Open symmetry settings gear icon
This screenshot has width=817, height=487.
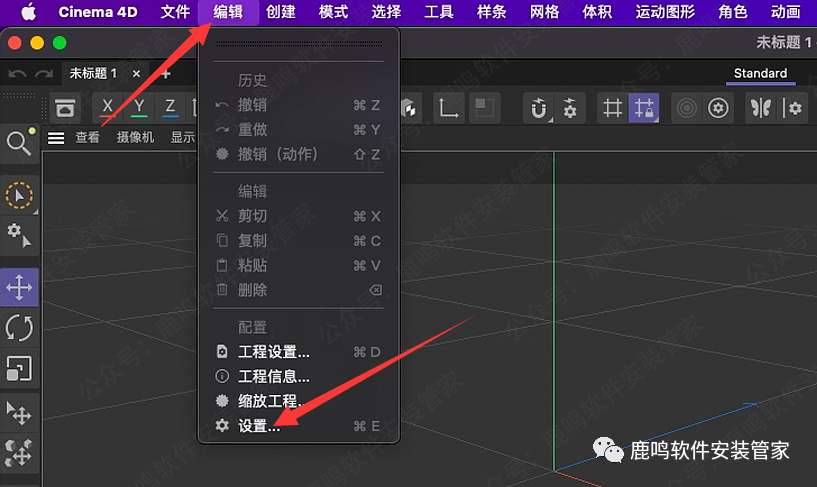pyautogui.click(x=793, y=108)
